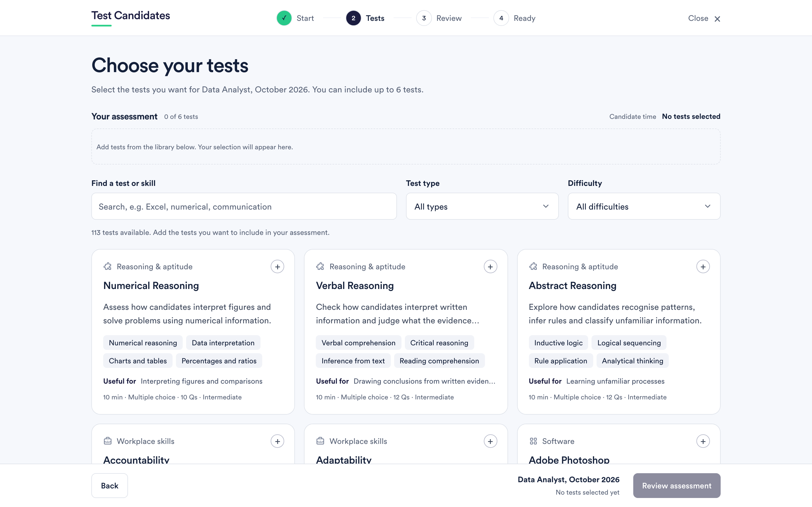
Task: Click the Close link at top right
Action: coord(704,18)
